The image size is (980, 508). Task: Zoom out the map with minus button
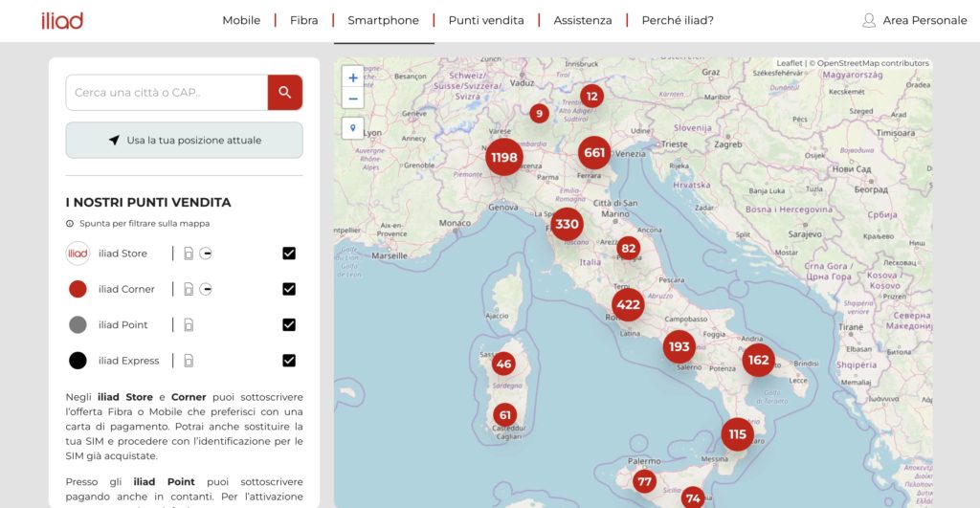coord(353,99)
